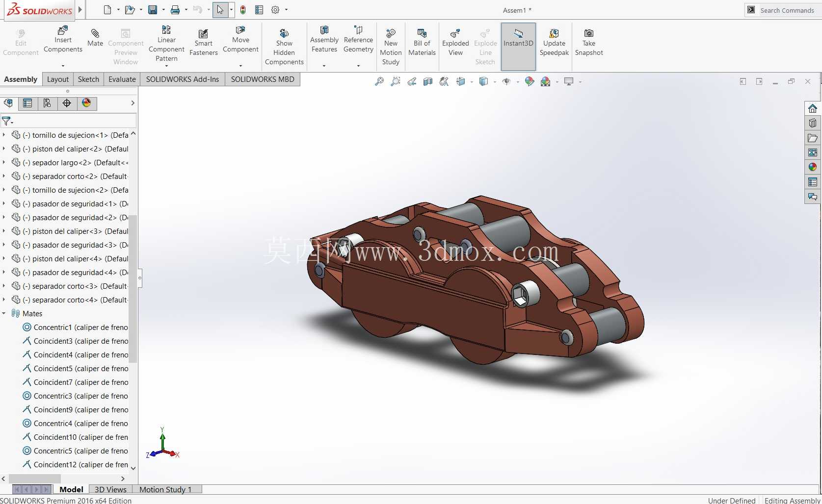Take Snapshot of the assembly

click(588, 43)
